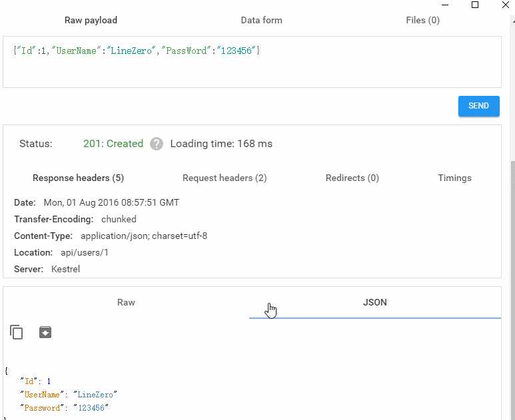
Task: Select the Files (0) tab
Action: (x=422, y=20)
